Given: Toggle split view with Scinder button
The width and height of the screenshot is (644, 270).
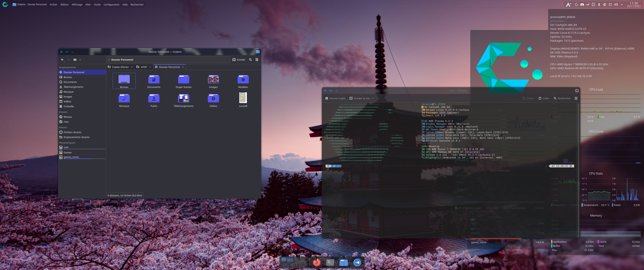Looking at the screenshot, I should click(239, 60).
